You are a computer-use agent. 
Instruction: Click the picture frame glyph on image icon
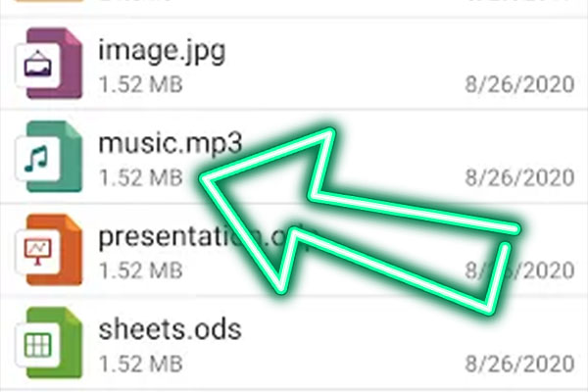point(37,64)
